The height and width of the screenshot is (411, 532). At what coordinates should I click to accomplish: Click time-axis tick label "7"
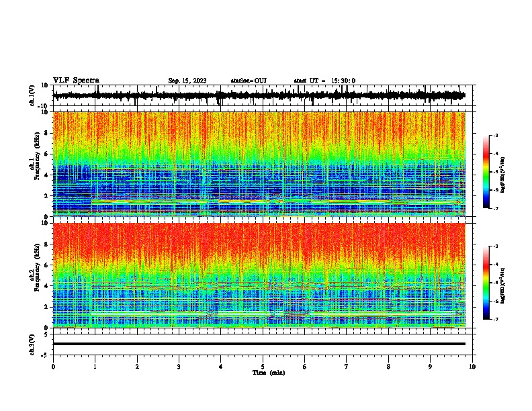pos(347,367)
